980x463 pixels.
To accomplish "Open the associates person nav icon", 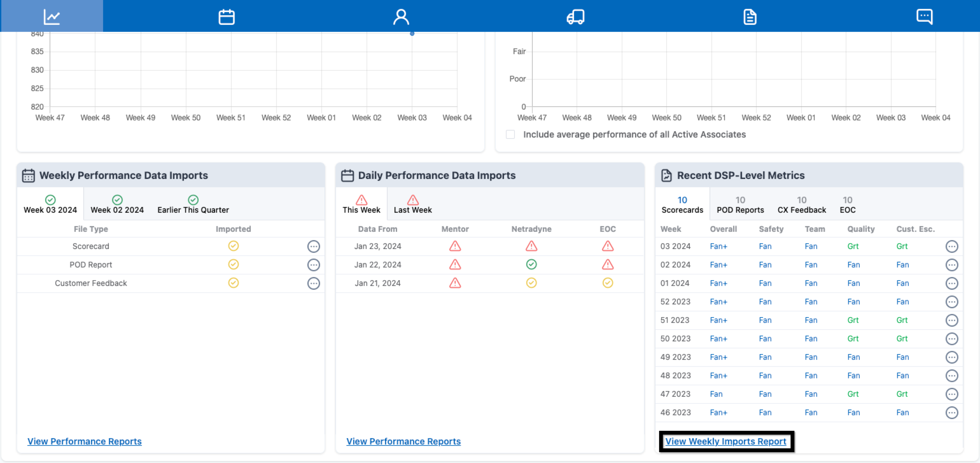I will 401,16.
